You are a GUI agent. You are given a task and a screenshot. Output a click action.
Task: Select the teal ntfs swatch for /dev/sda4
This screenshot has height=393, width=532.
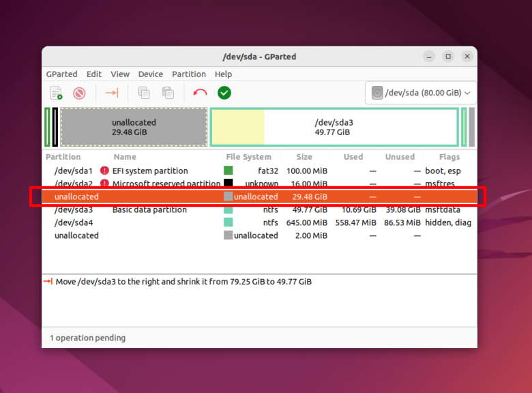pos(228,222)
